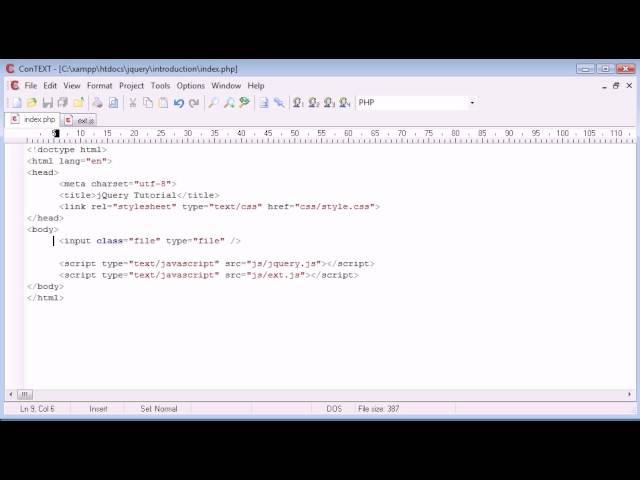Click the js/jquery.js script line
Image resolution: width=640 pixels, height=480 pixels.
tap(217, 264)
